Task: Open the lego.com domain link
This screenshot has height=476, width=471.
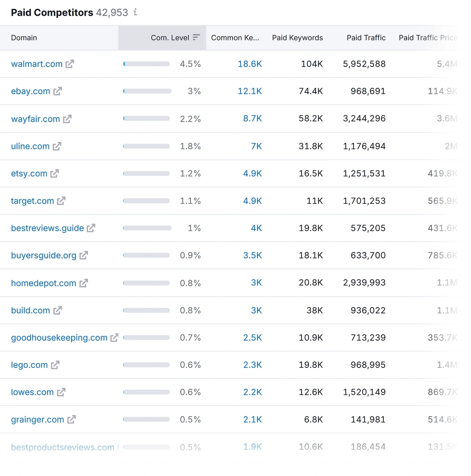Action: pyautogui.click(x=29, y=365)
